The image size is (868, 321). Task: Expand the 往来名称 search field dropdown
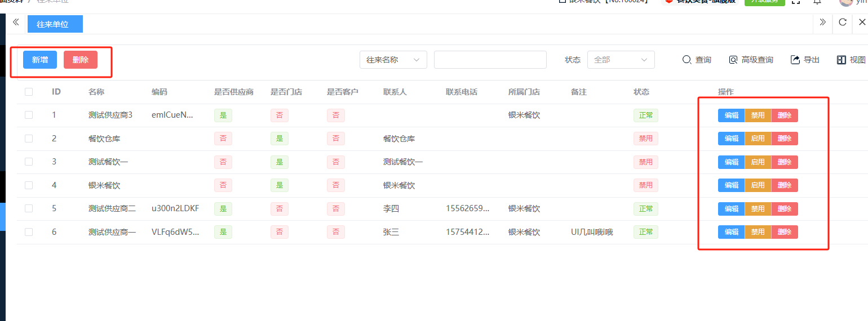tap(393, 60)
